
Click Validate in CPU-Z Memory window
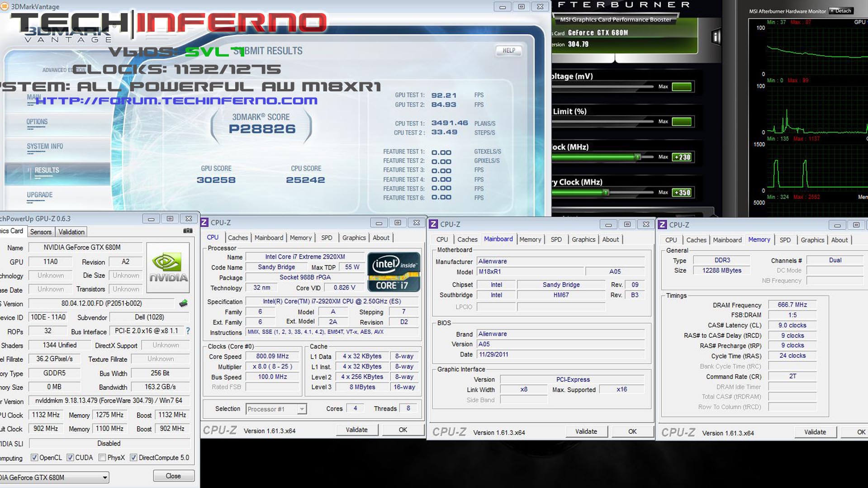(x=815, y=432)
